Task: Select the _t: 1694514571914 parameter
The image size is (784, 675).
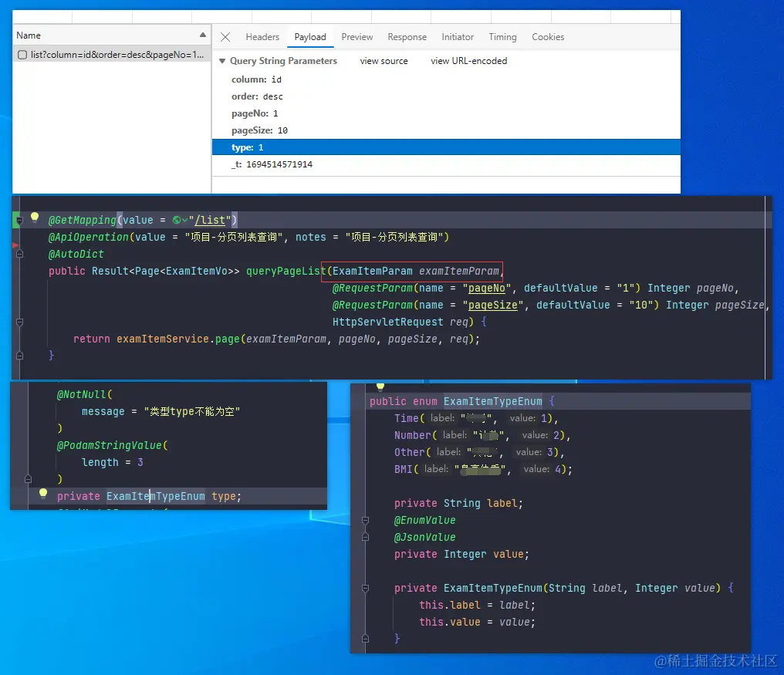Action: (x=272, y=164)
